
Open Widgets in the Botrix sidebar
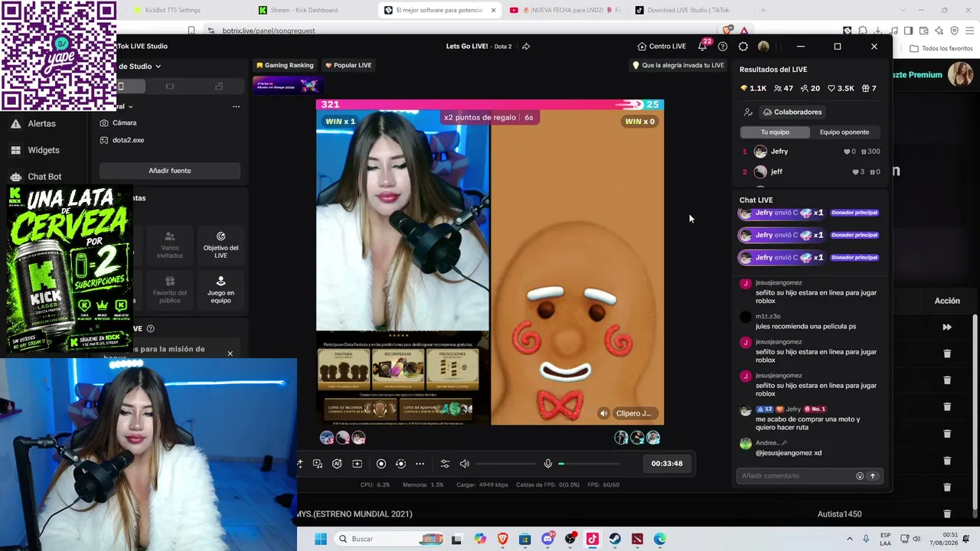click(43, 150)
